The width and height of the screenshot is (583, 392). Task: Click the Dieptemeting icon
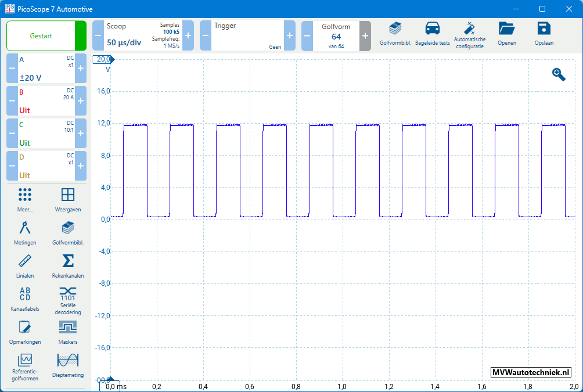tap(68, 364)
